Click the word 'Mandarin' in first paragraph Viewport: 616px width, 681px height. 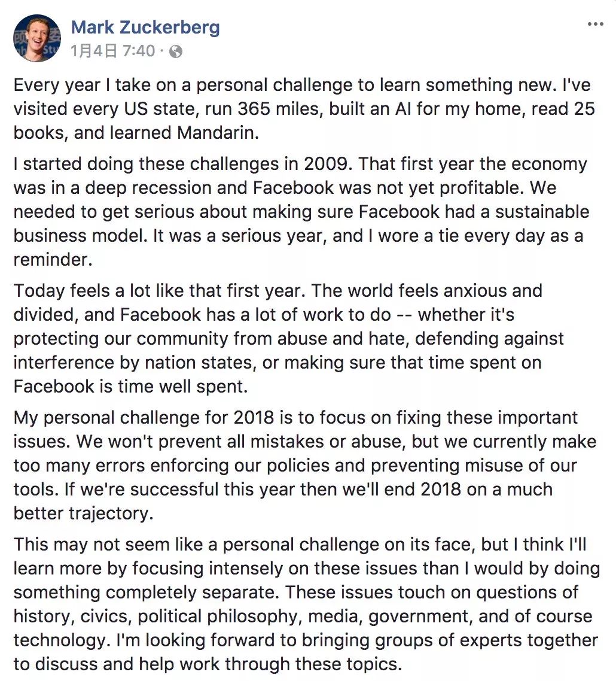pos(218,132)
